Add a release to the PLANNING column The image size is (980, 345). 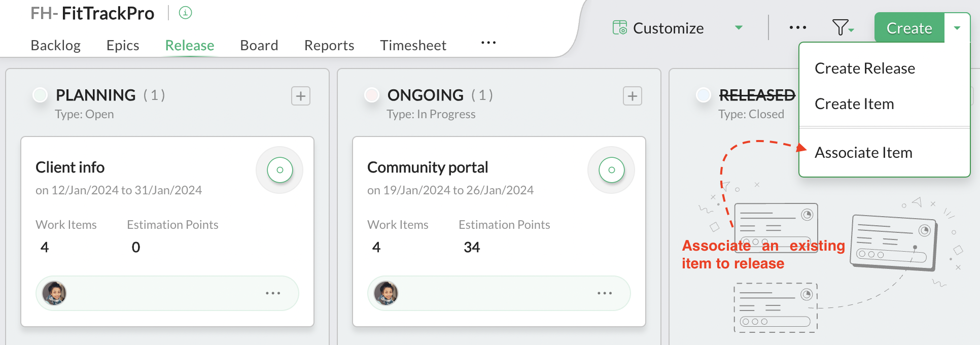tap(301, 96)
